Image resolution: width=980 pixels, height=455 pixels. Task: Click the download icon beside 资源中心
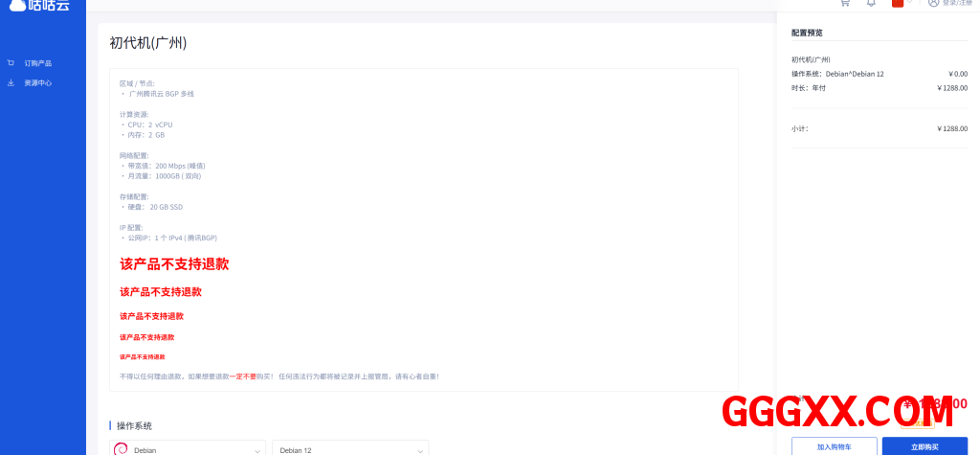(x=11, y=82)
